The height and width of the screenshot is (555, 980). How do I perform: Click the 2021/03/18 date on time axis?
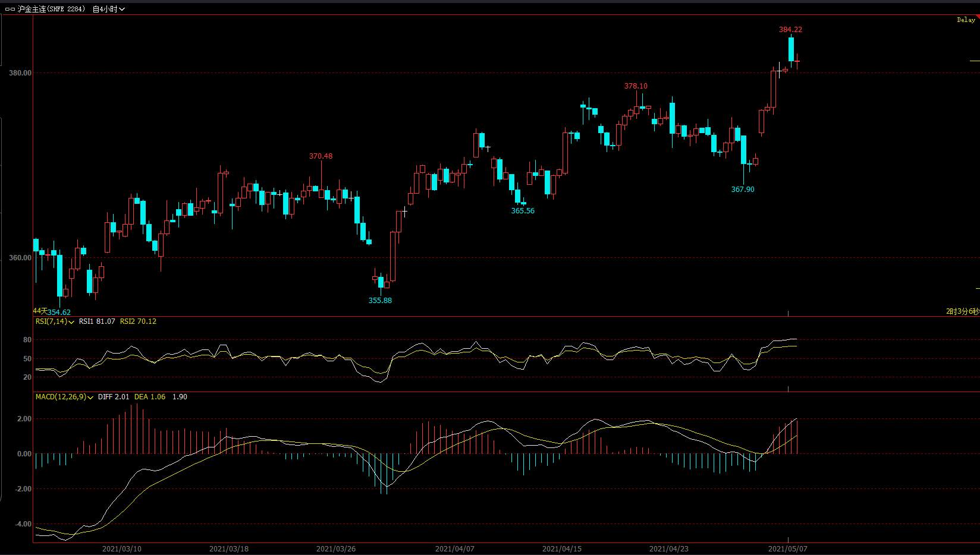(229, 549)
